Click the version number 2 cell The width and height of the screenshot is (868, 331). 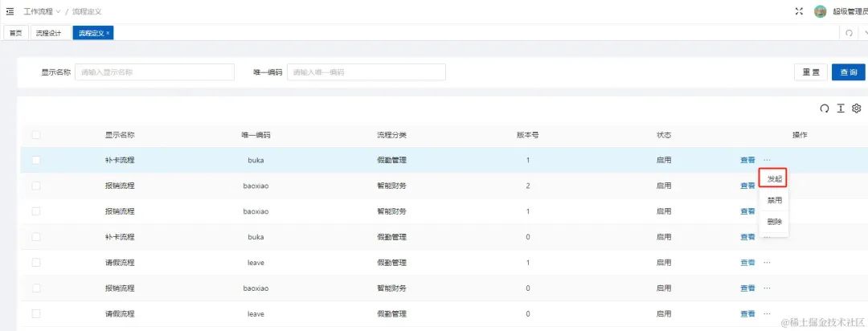click(x=527, y=186)
